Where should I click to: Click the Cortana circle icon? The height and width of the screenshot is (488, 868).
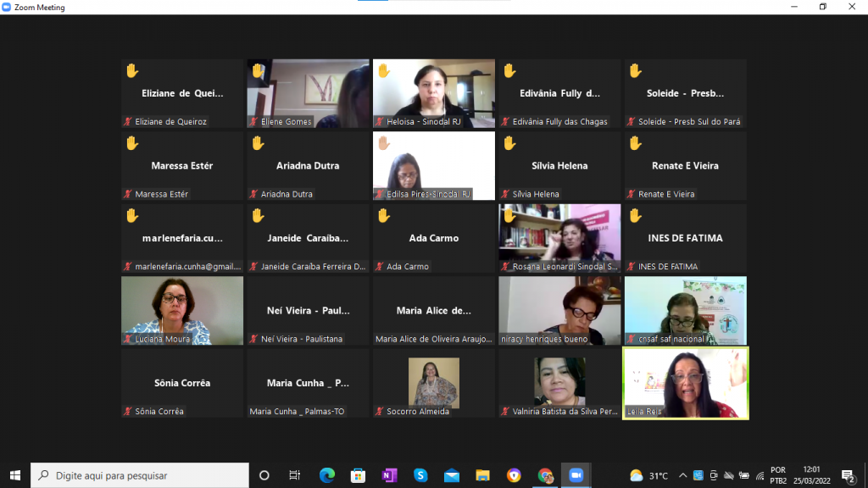tap(264, 475)
